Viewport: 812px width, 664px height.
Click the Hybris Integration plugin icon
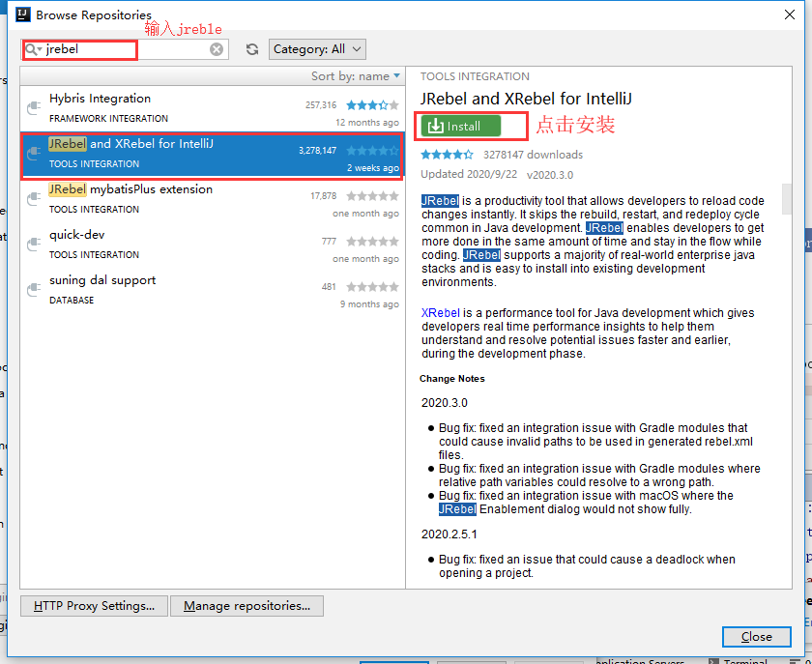[34, 108]
